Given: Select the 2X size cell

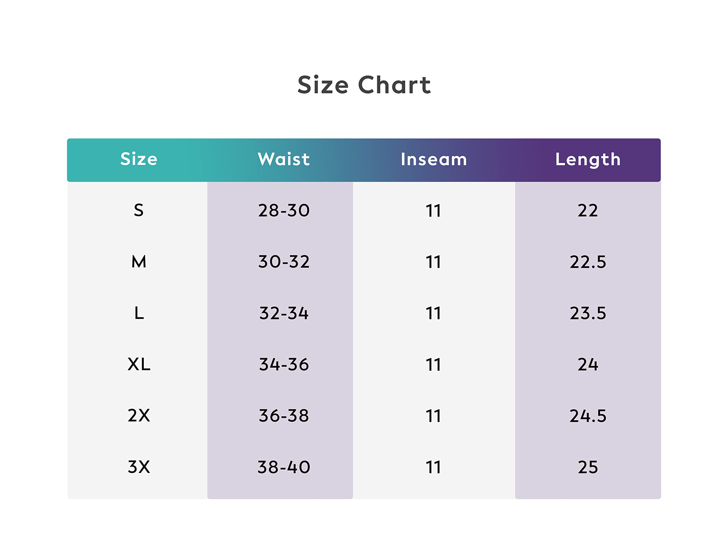Looking at the screenshot, I should [139, 416].
